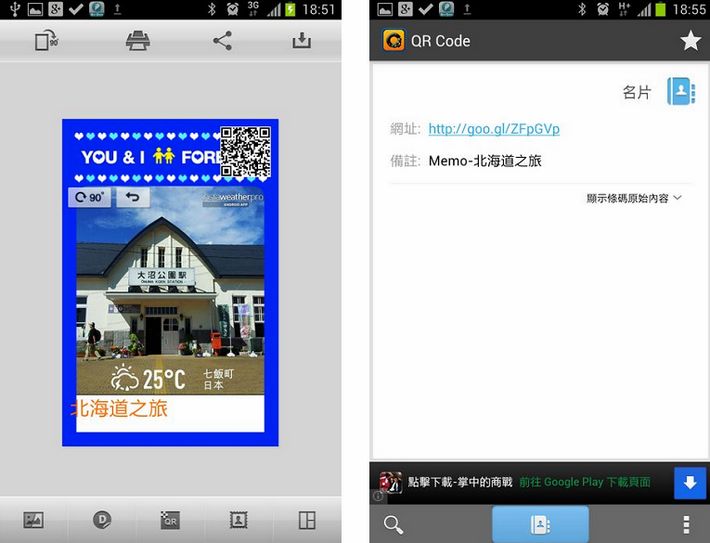Screen dimensions: 710x543
Task: Select the contact card tab at bottom
Action: click(540, 524)
